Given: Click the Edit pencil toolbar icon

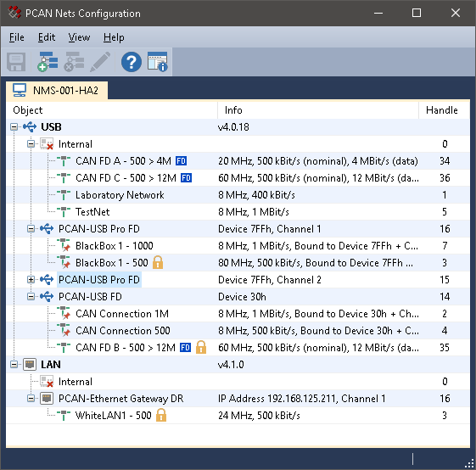Looking at the screenshot, I should (x=100, y=62).
